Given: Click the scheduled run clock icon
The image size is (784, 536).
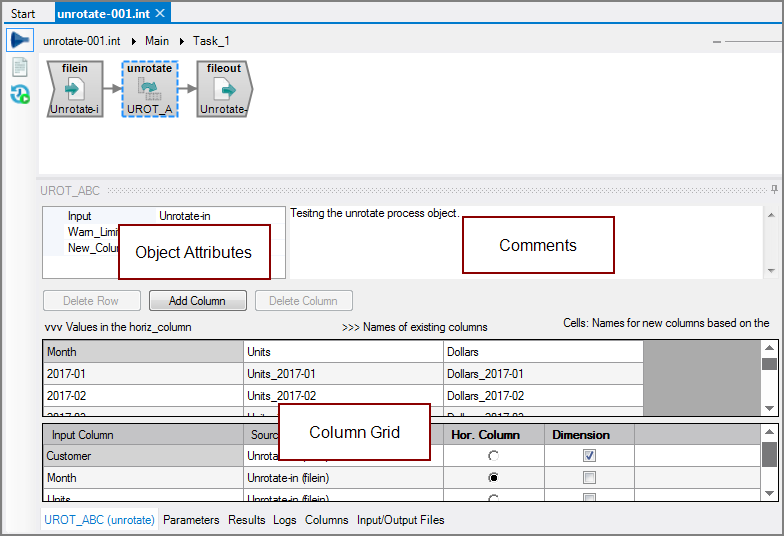Looking at the screenshot, I should [x=19, y=94].
